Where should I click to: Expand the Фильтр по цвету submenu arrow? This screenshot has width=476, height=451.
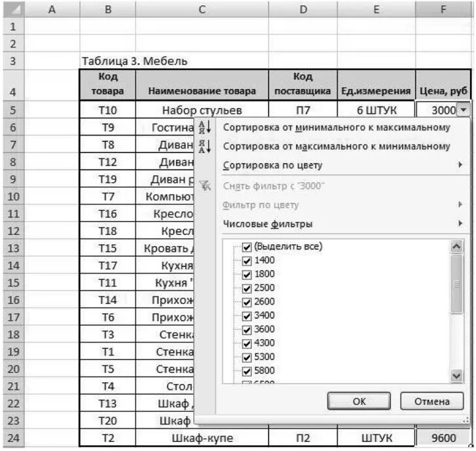(x=460, y=205)
